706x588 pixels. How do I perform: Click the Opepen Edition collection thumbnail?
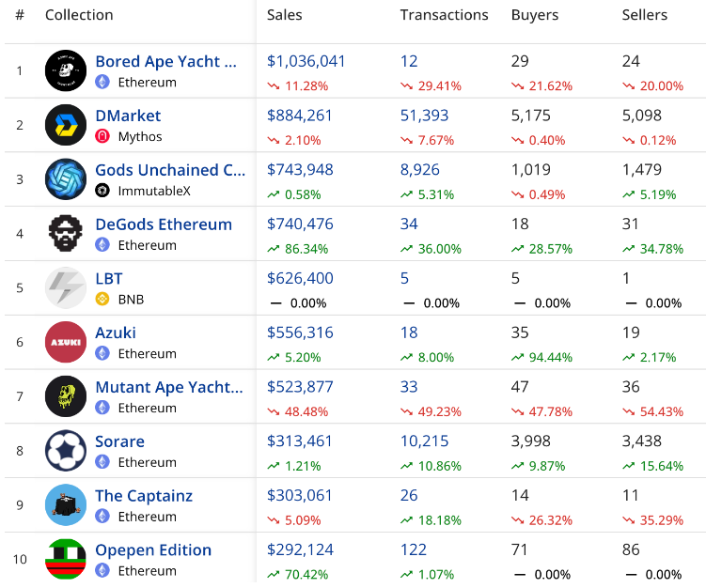tap(66, 560)
